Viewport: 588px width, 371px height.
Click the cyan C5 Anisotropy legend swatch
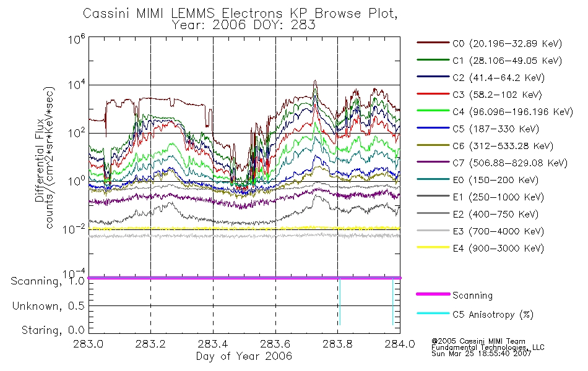pos(433,313)
